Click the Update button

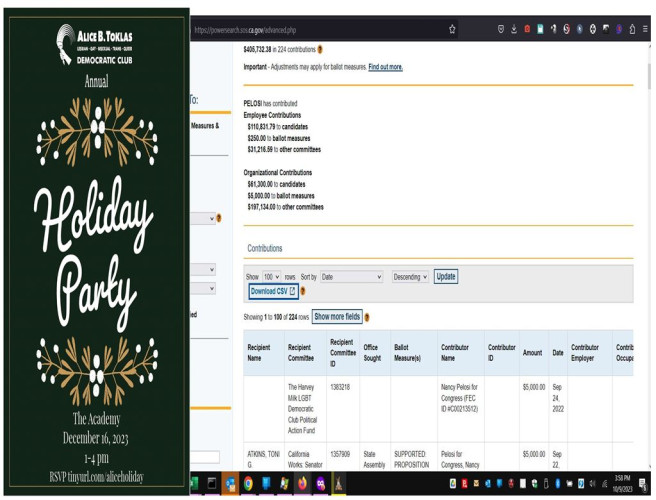[x=446, y=277]
